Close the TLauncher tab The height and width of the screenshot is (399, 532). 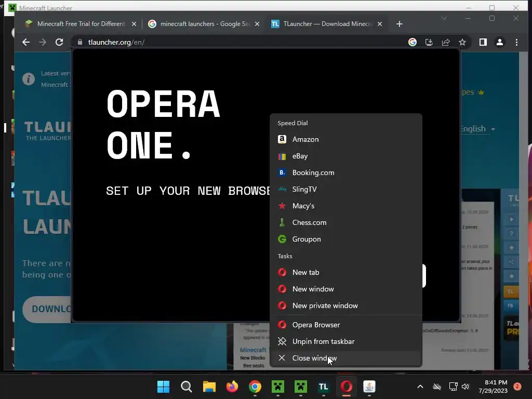tap(380, 24)
